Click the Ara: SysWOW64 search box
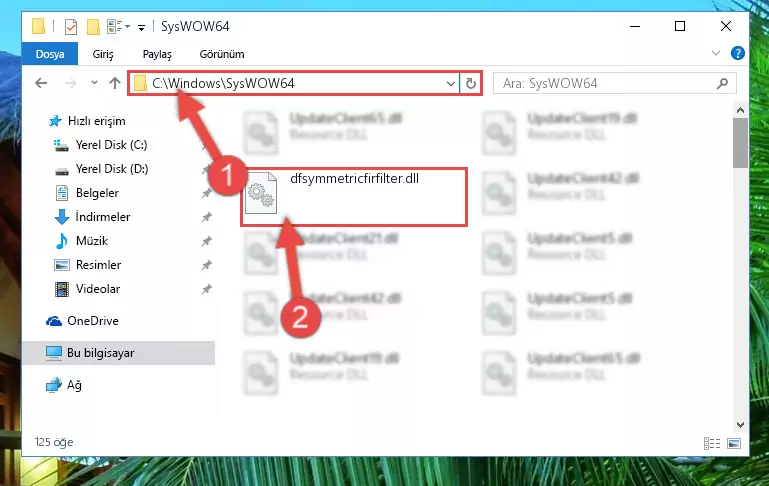769x486 pixels. tap(615, 83)
